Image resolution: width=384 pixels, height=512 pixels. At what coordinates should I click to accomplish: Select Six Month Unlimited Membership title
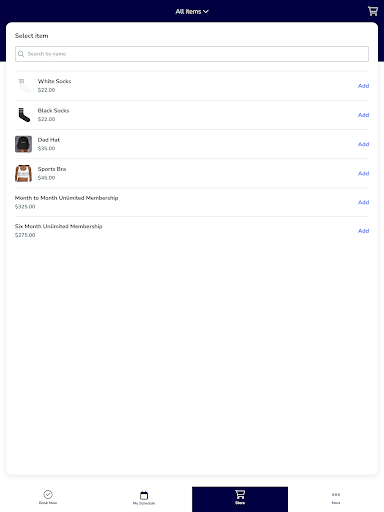(59, 226)
